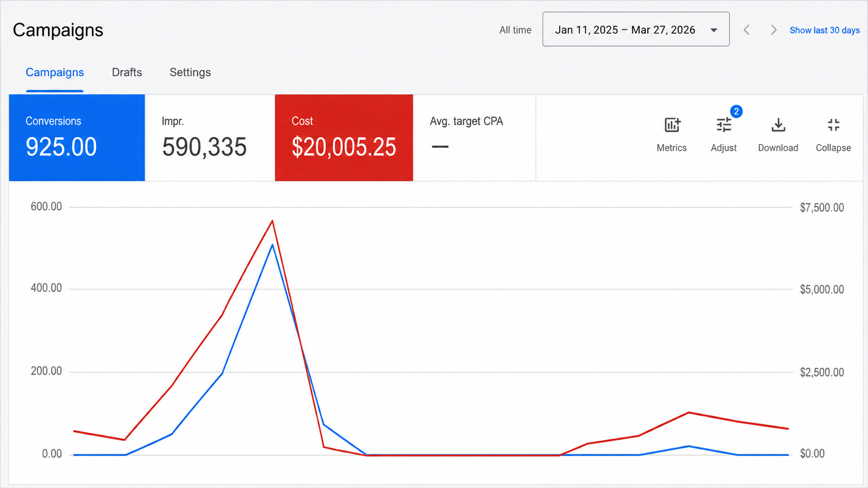Click the Jan 11, 2025 – Mar 27, 2026 selector
The image size is (868, 488).
(x=636, y=29)
